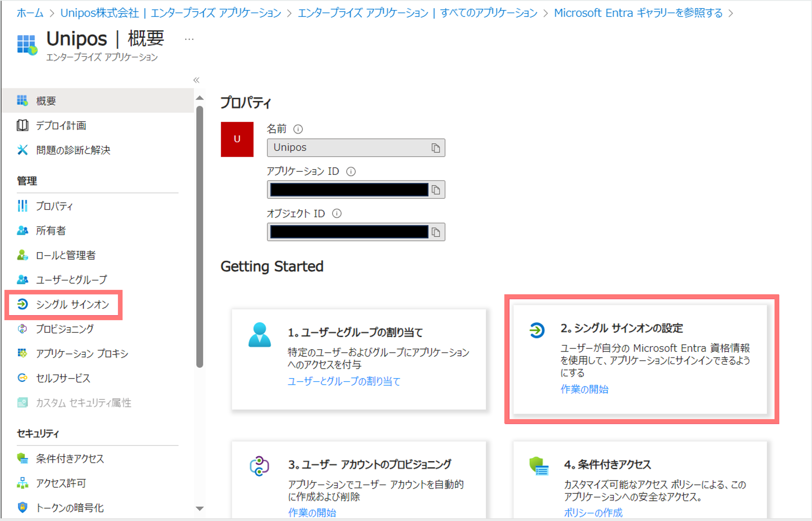Click the アプリケーション ID field
Image resolution: width=812 pixels, height=521 pixels.
tap(356, 190)
